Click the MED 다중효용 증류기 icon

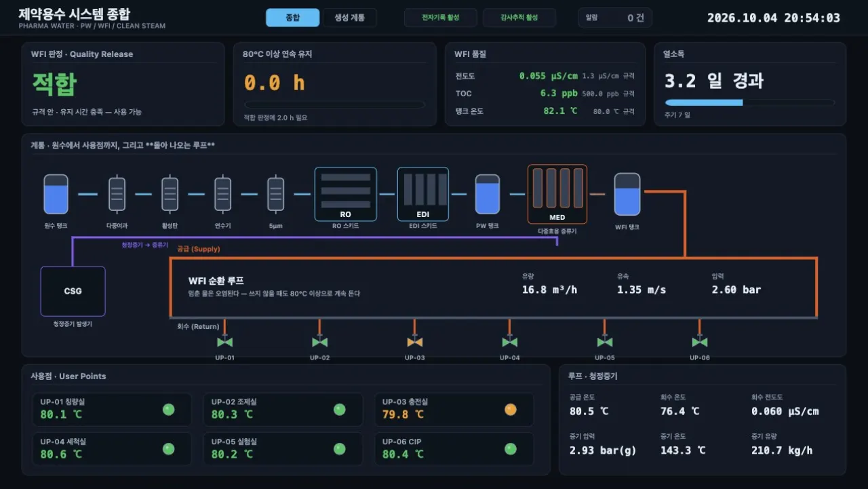click(557, 194)
